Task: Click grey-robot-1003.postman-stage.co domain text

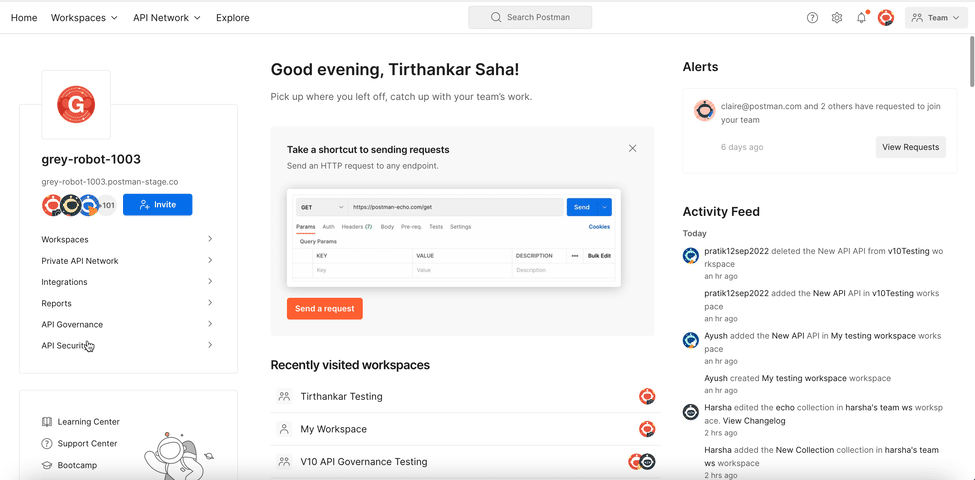Action: pyautogui.click(x=110, y=182)
